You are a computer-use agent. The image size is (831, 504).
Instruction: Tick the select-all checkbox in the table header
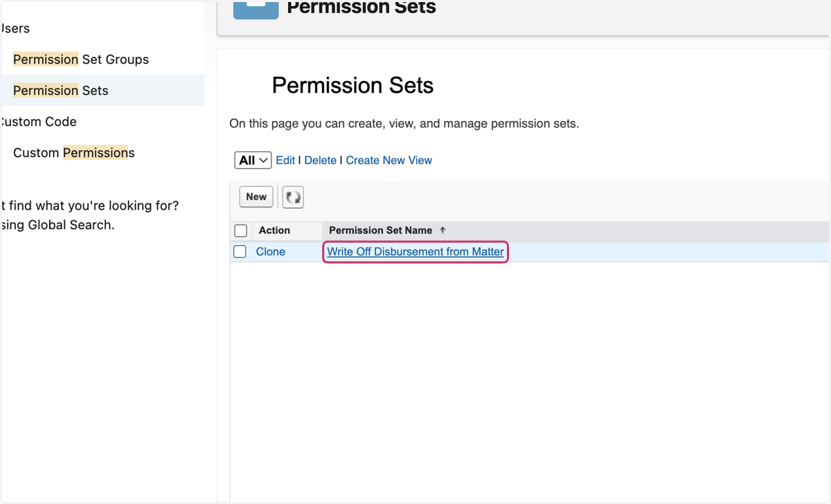pyautogui.click(x=241, y=231)
